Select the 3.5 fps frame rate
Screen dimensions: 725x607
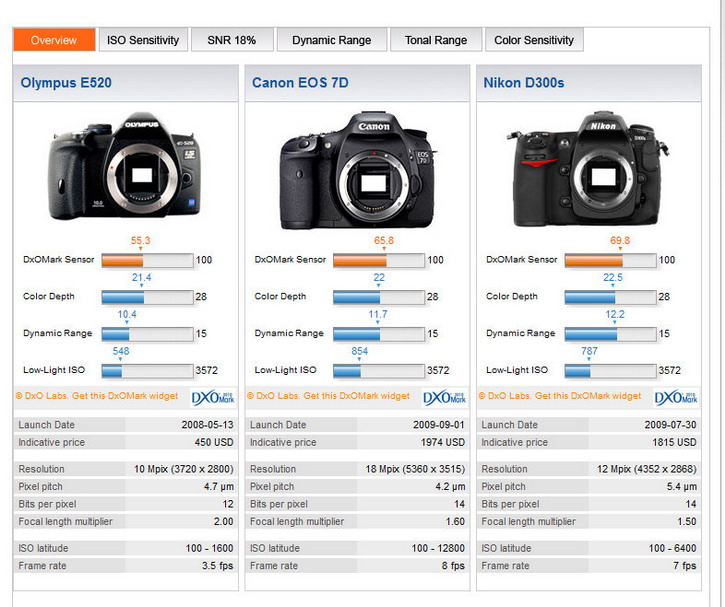click(217, 566)
